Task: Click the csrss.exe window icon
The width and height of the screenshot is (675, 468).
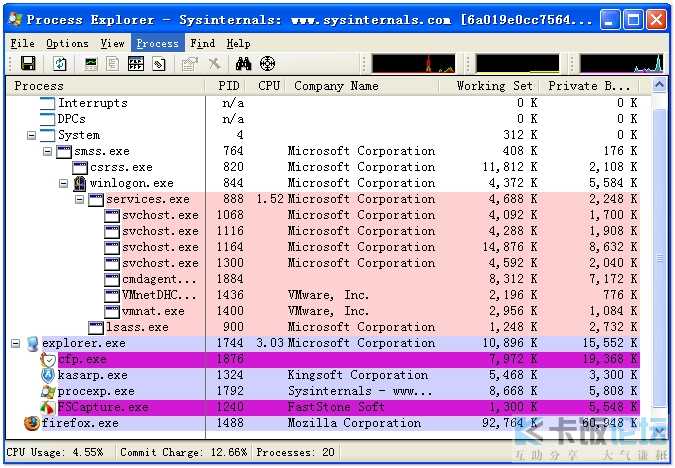Action: [80, 167]
